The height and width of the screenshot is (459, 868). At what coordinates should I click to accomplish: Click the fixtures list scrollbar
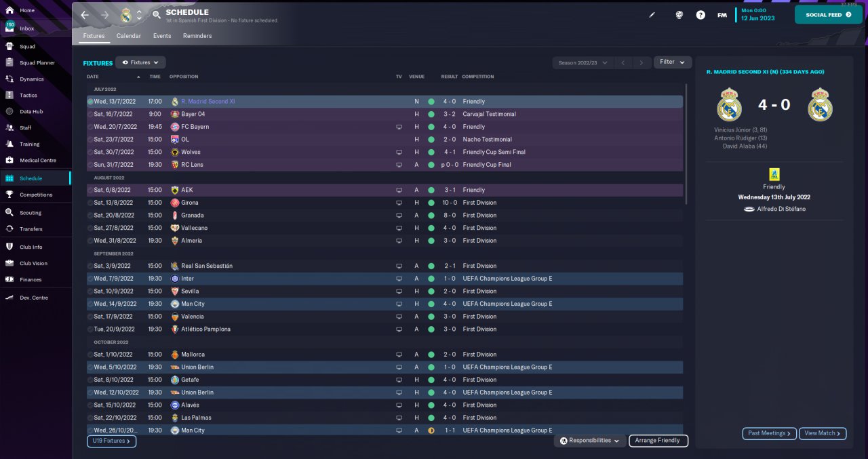(x=686, y=144)
